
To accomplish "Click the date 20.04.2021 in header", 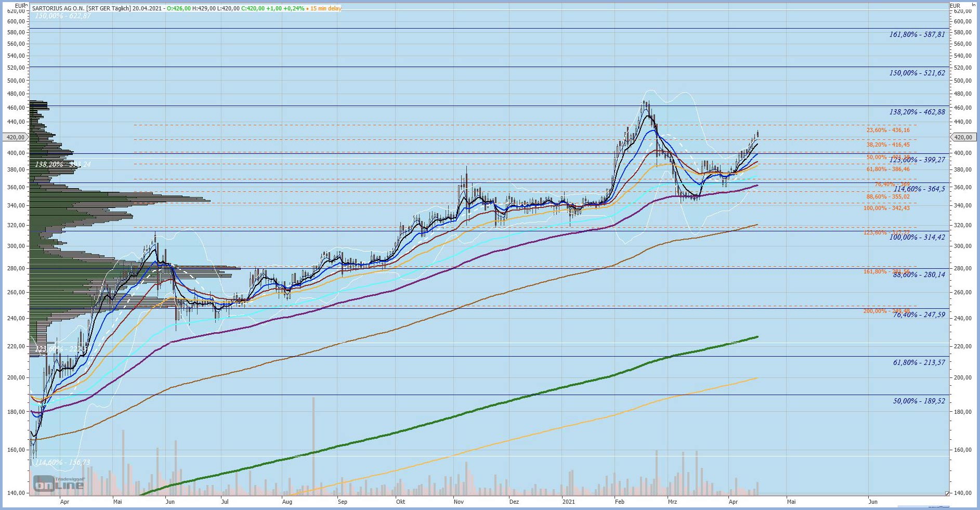I will [148, 8].
